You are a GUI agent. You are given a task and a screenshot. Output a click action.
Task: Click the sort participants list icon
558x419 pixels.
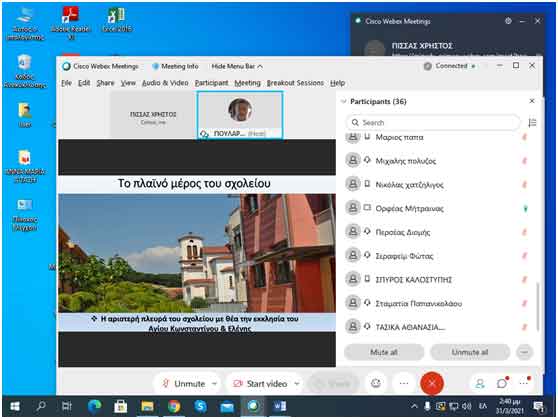point(532,122)
